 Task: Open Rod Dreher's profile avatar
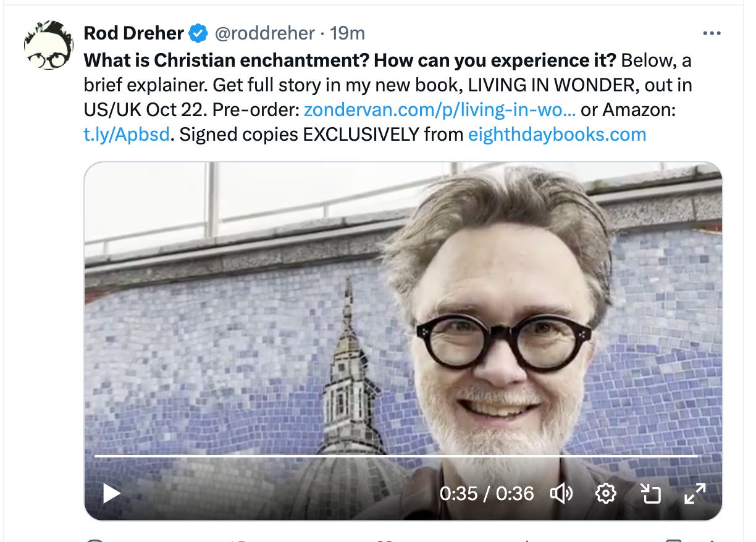(x=49, y=46)
